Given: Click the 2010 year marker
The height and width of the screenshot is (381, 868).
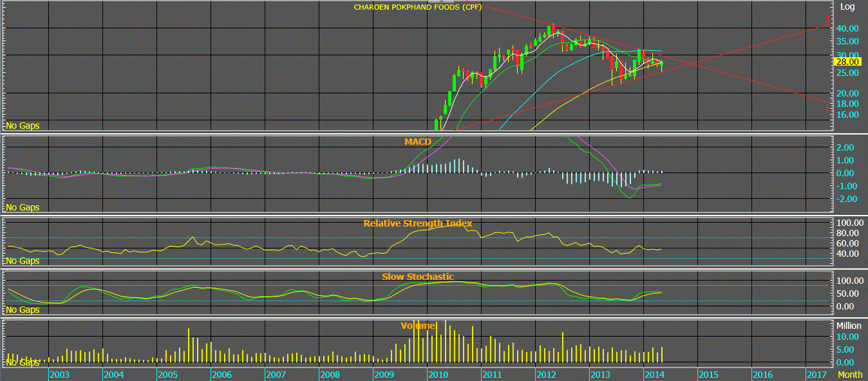Looking at the screenshot, I should click(438, 375).
